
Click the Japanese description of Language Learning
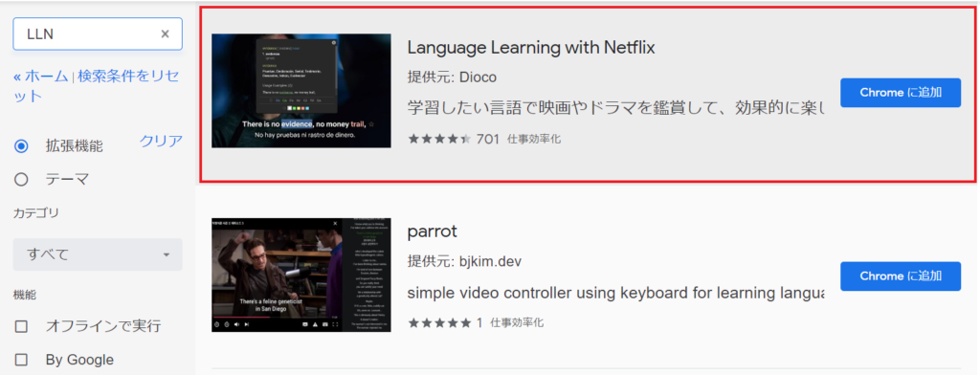coord(615,107)
